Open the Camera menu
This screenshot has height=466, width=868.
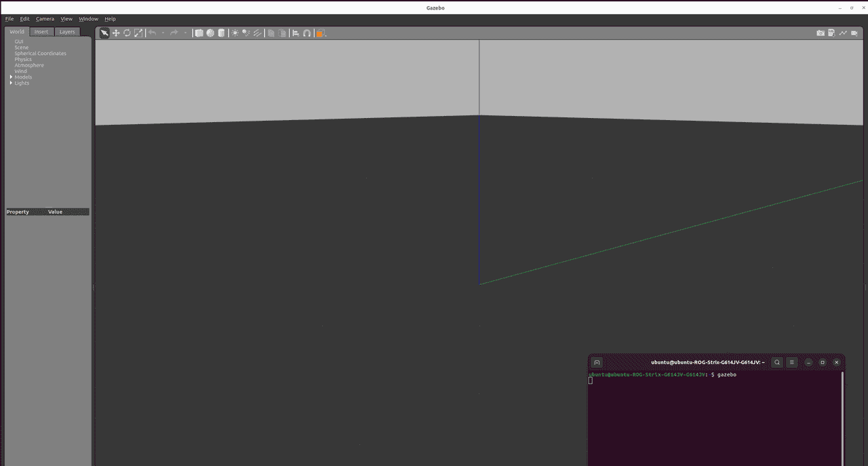point(45,18)
